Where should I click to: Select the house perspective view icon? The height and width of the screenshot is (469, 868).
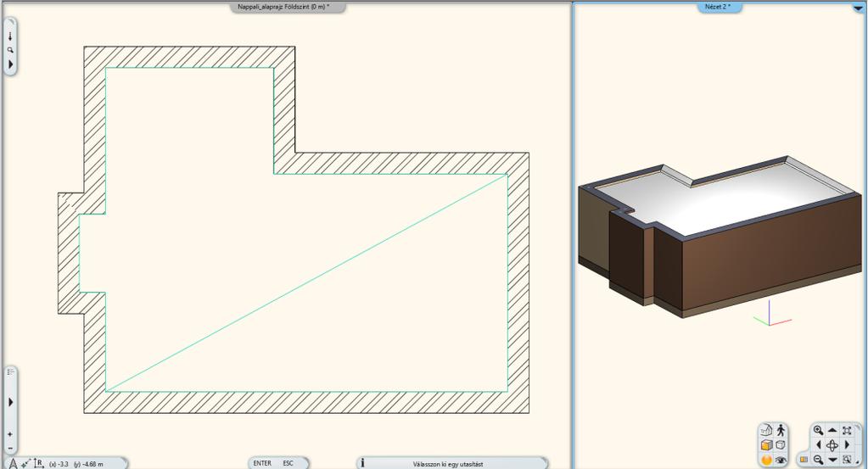click(x=766, y=430)
